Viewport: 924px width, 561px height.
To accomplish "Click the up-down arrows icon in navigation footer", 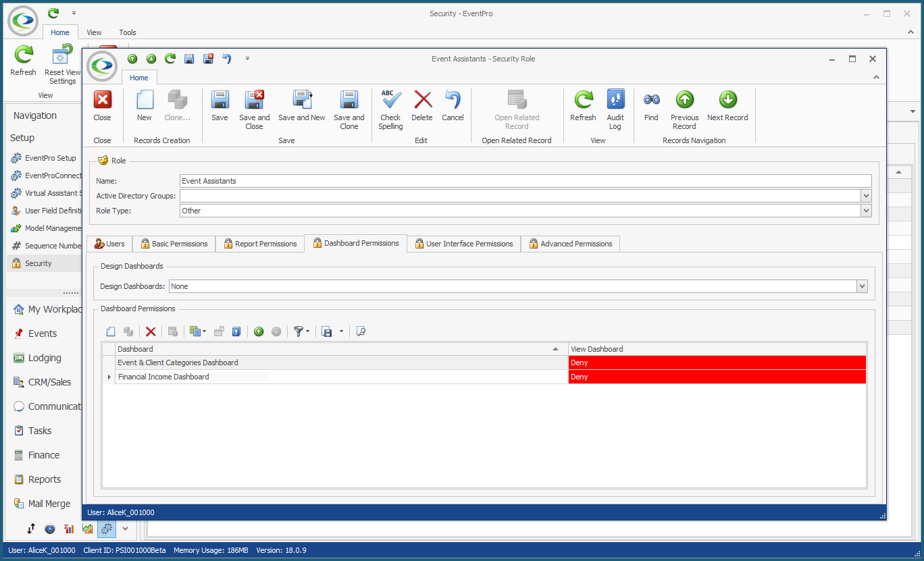I will [31, 529].
